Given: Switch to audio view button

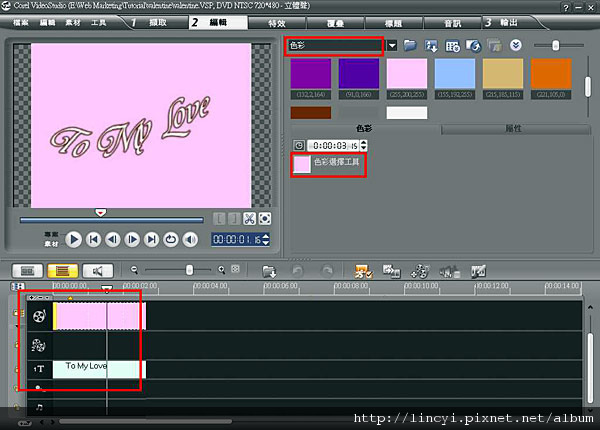Looking at the screenshot, I should point(98,271).
